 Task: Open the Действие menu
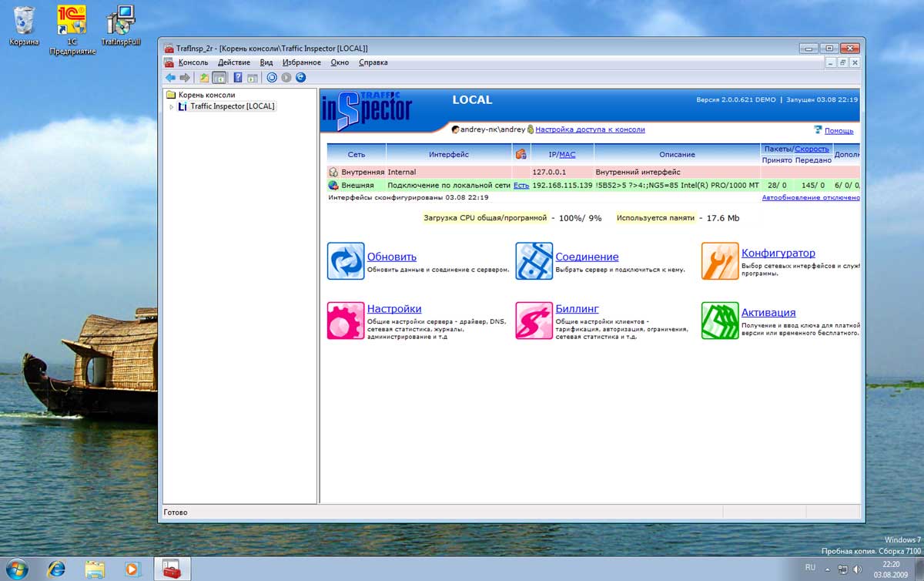point(233,62)
